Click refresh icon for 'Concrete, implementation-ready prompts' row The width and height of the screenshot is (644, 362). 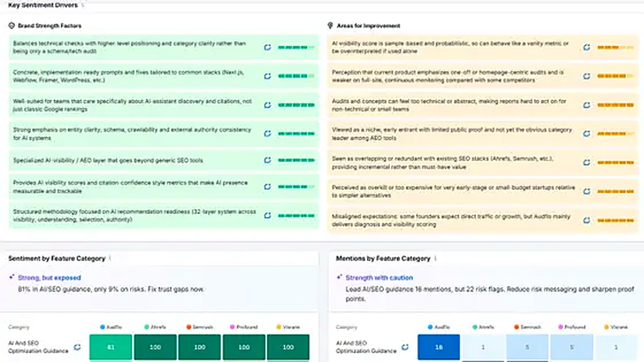pyautogui.click(x=268, y=76)
